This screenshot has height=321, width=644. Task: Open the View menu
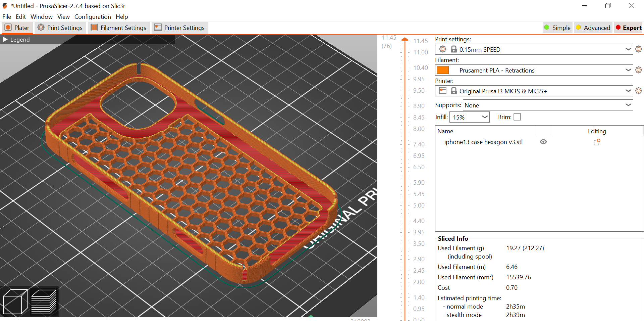[63, 17]
